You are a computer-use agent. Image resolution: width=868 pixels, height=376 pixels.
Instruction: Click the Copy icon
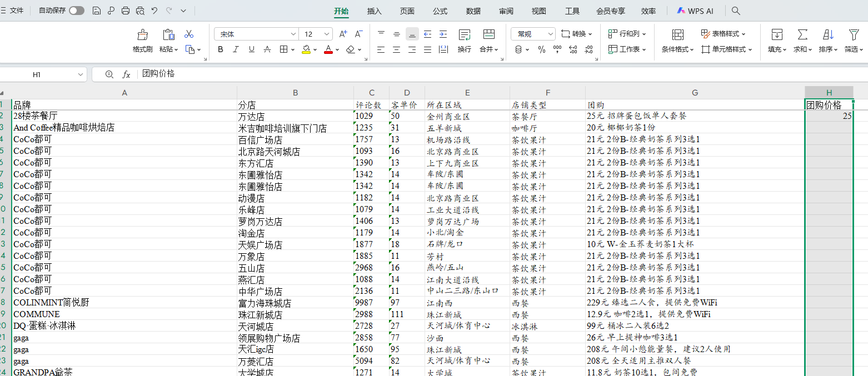(x=189, y=49)
